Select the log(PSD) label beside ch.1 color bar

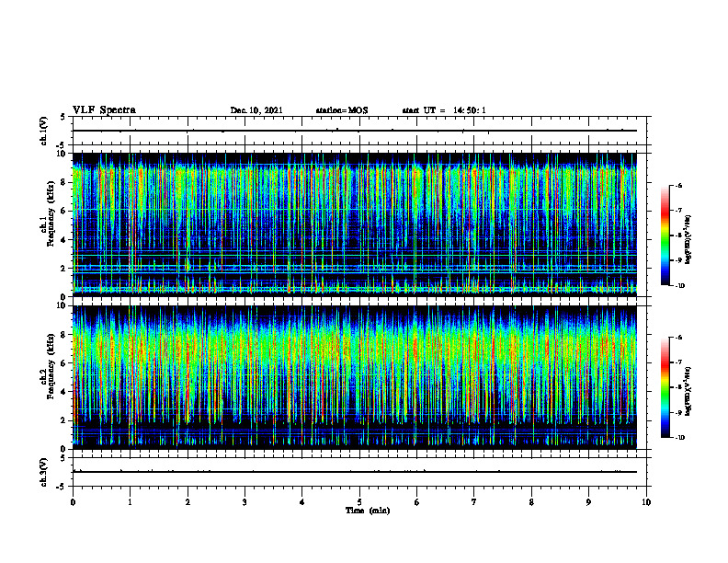click(688, 239)
